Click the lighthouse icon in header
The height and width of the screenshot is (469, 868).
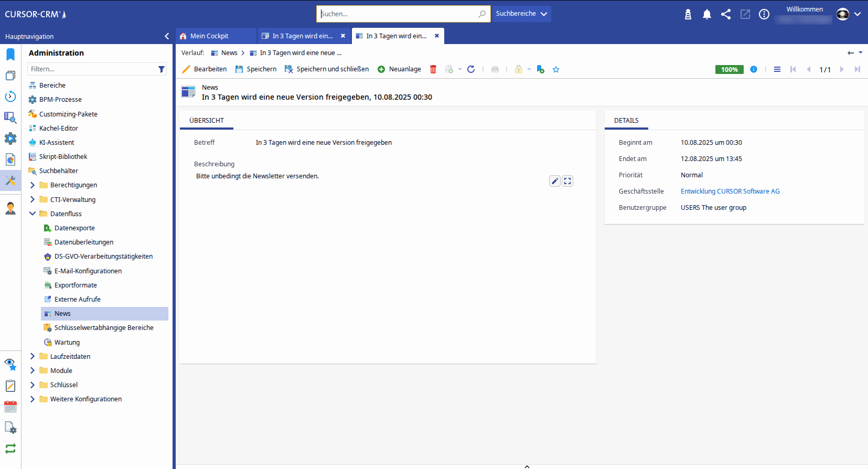pyautogui.click(x=688, y=14)
